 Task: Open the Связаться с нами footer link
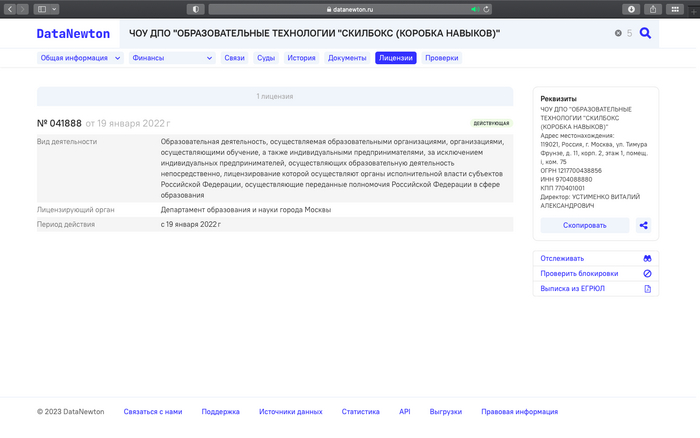152,411
